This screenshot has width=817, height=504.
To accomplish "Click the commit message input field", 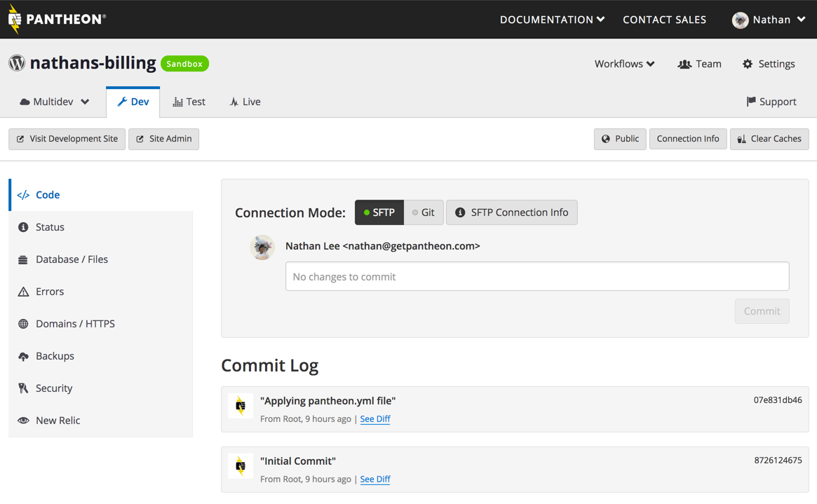I will [537, 276].
